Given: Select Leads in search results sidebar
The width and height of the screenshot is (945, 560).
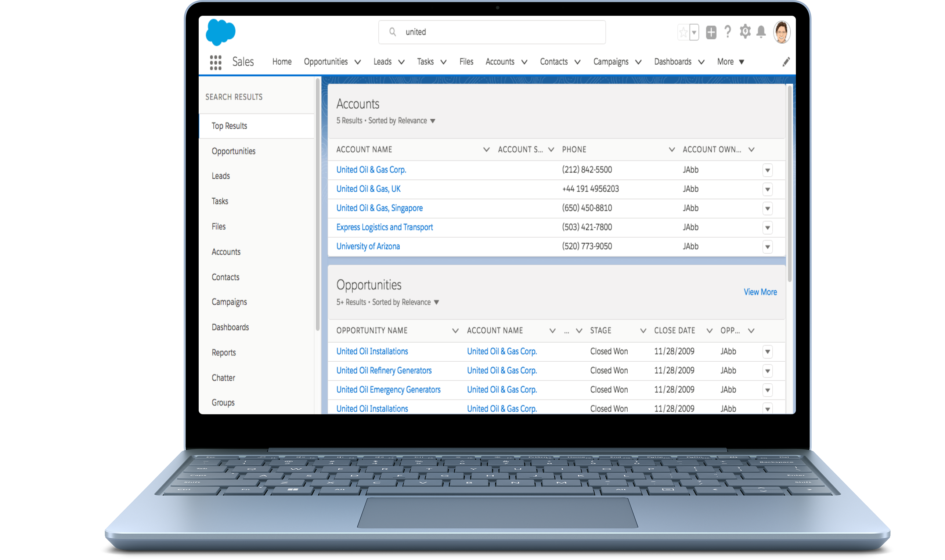Looking at the screenshot, I should click(x=221, y=176).
